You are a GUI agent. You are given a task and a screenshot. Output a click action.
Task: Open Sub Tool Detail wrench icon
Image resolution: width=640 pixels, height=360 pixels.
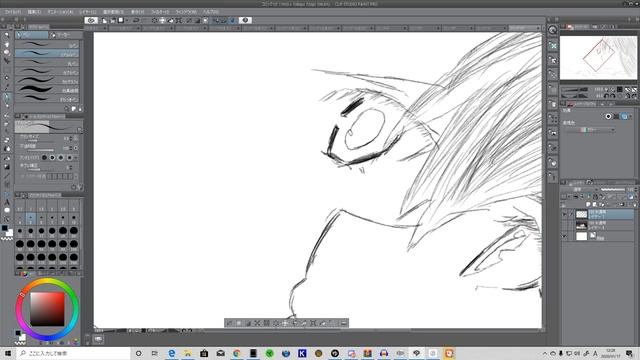coord(80,187)
